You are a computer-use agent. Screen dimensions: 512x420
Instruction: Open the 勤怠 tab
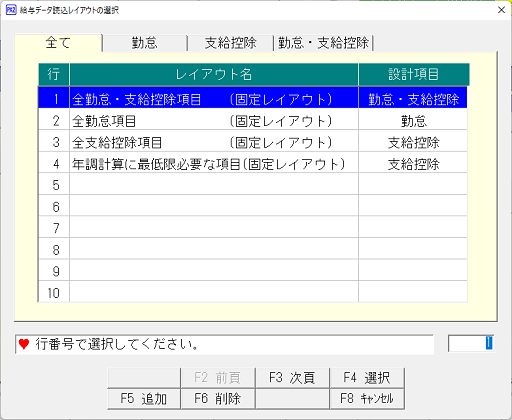point(145,43)
